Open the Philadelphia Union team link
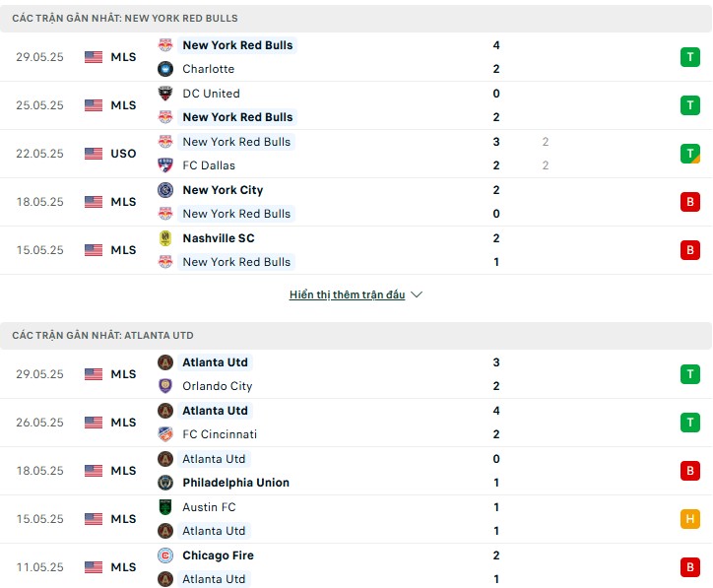This screenshot has width=713, height=588. [235, 483]
